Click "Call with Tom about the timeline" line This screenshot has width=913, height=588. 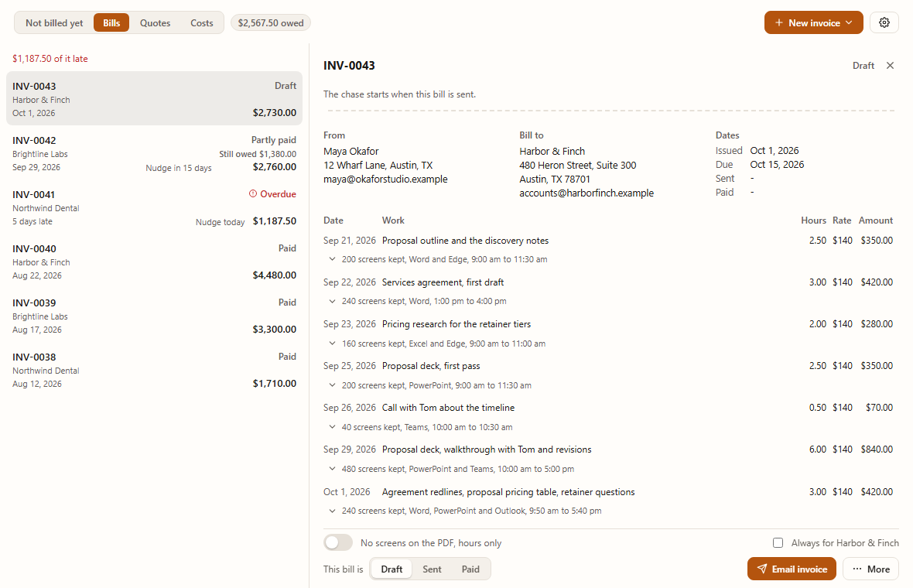(x=448, y=408)
